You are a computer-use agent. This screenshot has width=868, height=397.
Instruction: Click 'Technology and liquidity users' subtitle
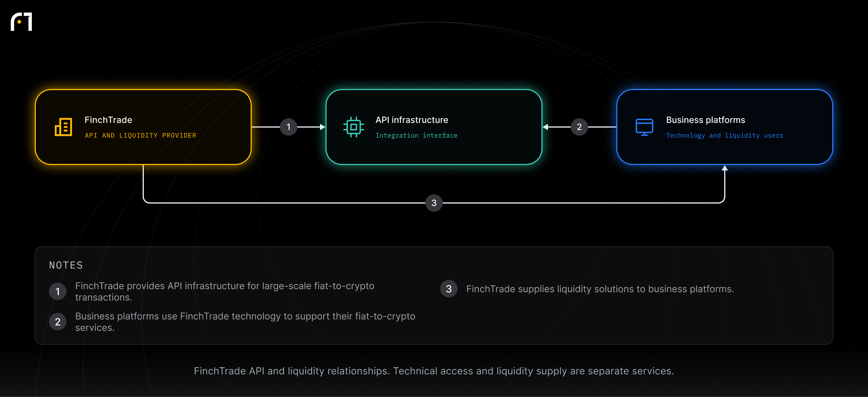click(725, 135)
